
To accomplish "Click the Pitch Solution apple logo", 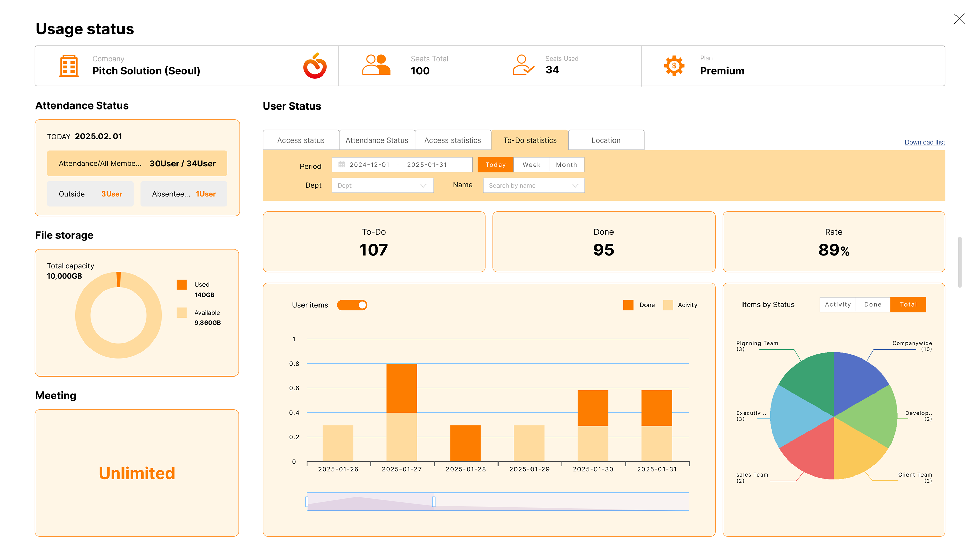I will (315, 66).
